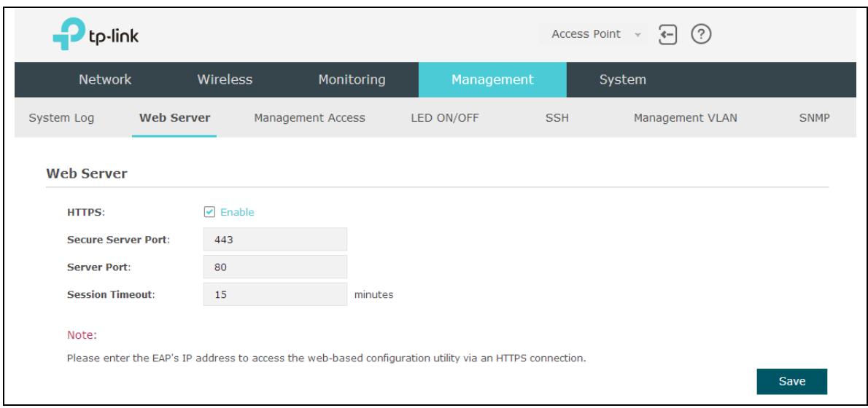Open the Management VLAN subtab
This screenshot has width=868, height=408.
pos(686,118)
